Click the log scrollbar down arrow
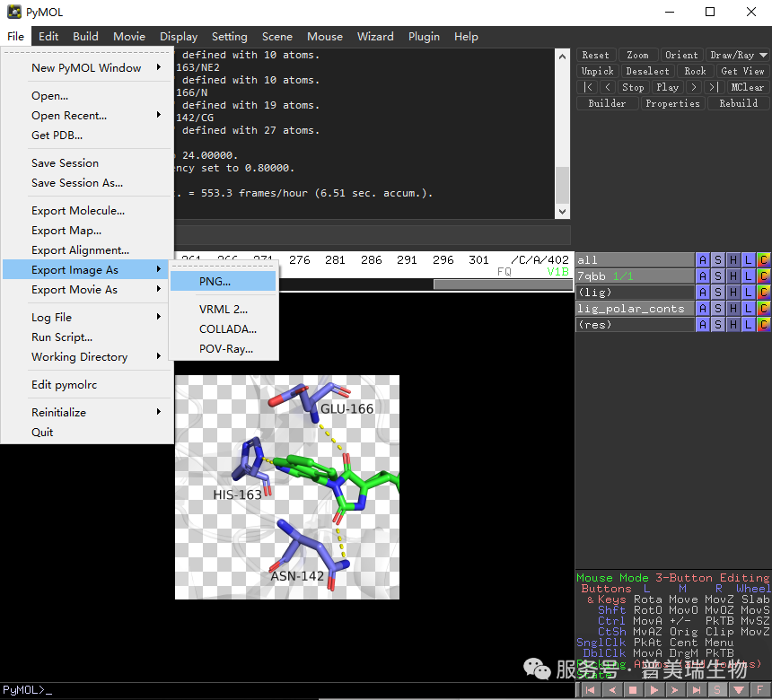 click(562, 212)
